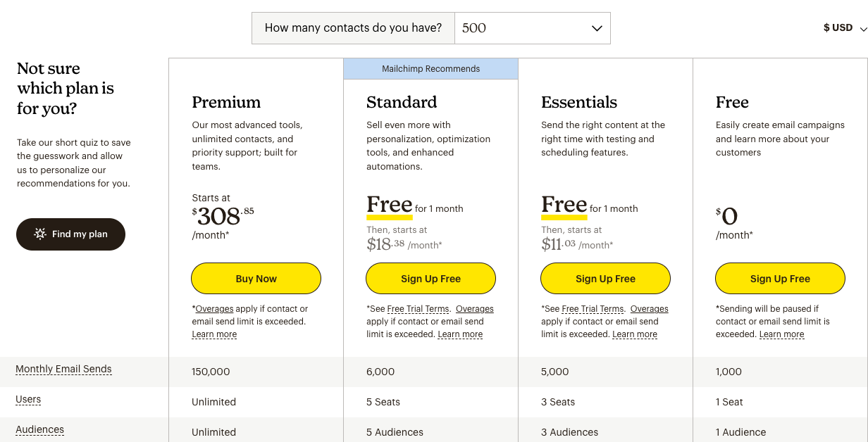Click the Find my plan button
Image resolution: width=868 pixels, height=442 pixels.
[70, 234]
